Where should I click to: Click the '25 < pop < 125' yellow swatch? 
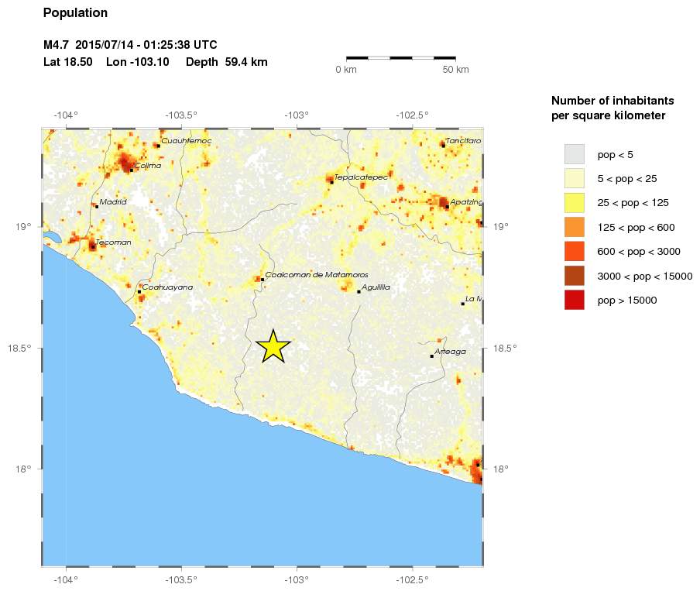pyautogui.click(x=574, y=203)
